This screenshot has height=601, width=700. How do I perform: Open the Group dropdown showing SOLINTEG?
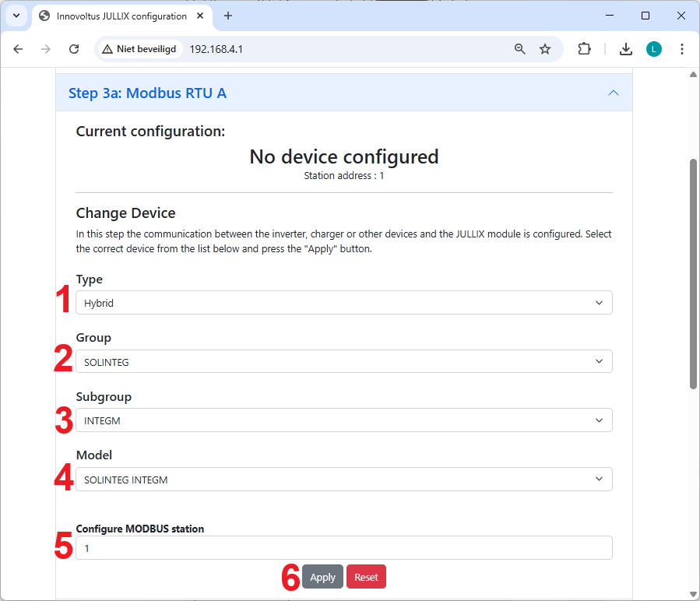[343, 361]
